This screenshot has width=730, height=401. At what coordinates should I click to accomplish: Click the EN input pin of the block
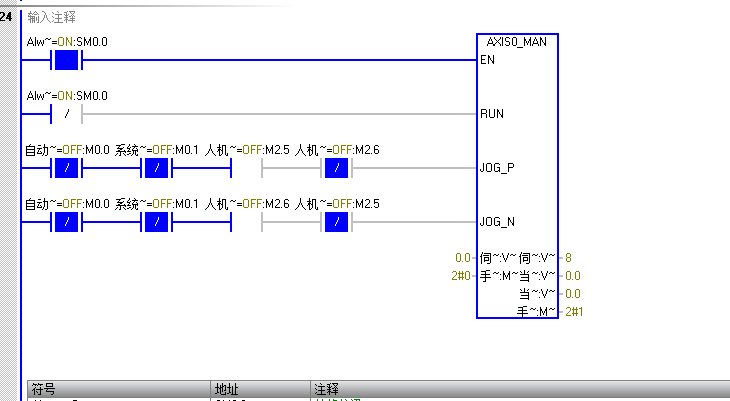488,60
